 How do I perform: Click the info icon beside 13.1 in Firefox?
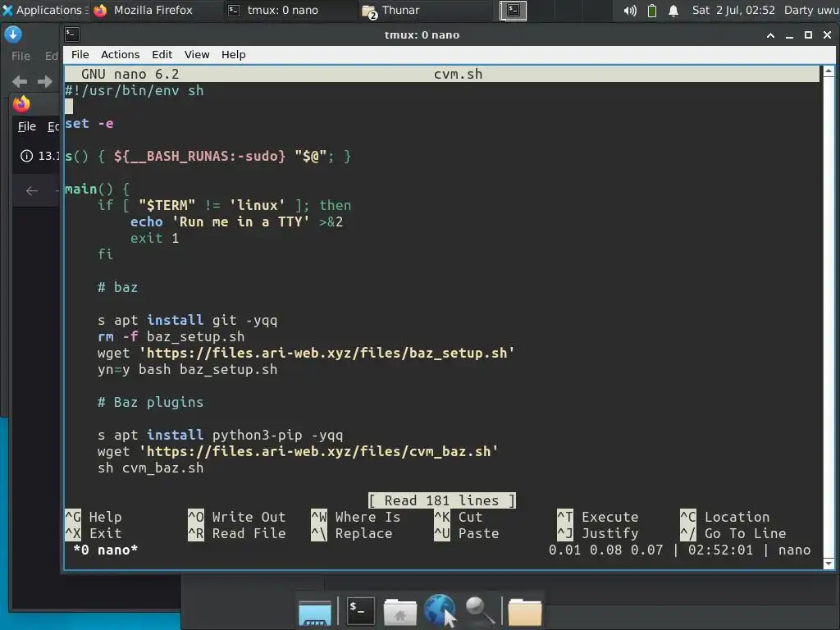pos(26,156)
